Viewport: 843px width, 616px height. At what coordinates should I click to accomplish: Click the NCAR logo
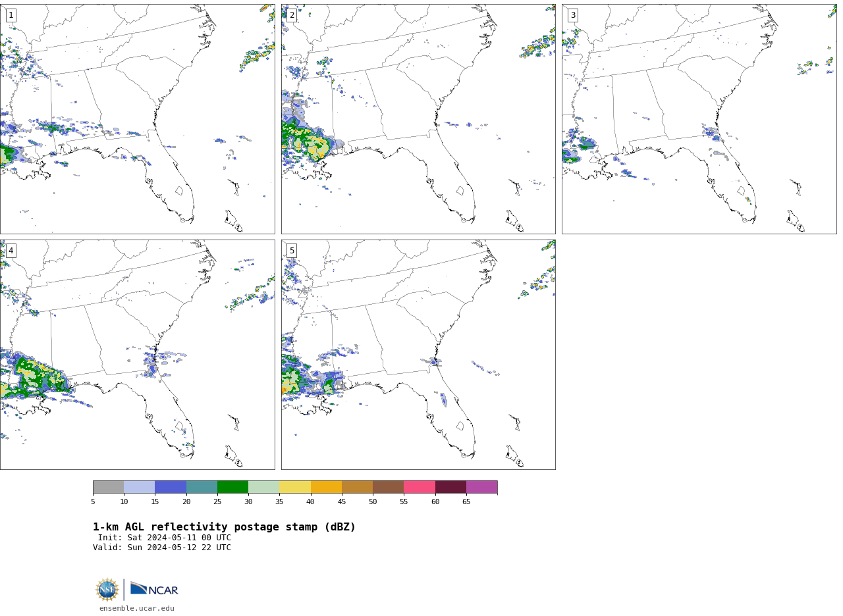154,589
